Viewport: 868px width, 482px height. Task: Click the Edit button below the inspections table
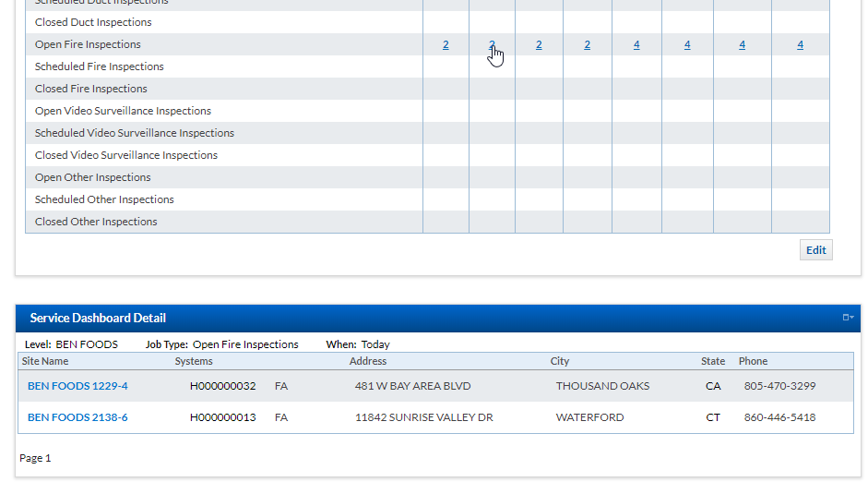[815, 250]
